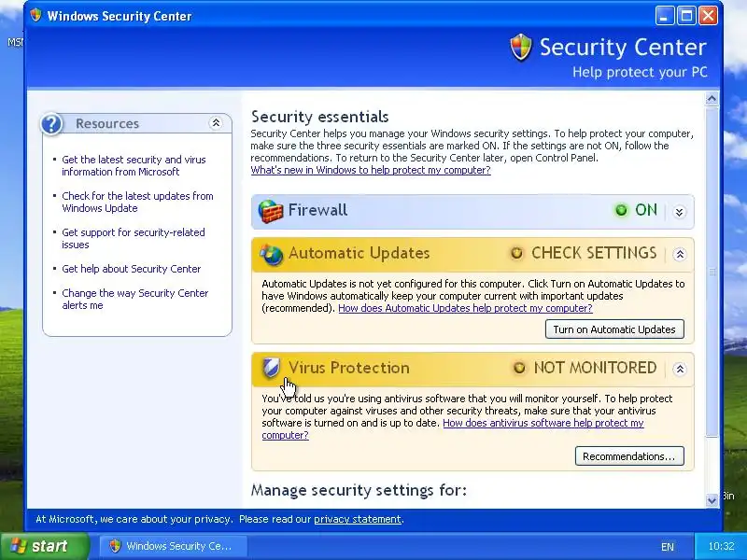747x560 pixels.
Task: Click the Resources question mark icon
Action: [51, 124]
